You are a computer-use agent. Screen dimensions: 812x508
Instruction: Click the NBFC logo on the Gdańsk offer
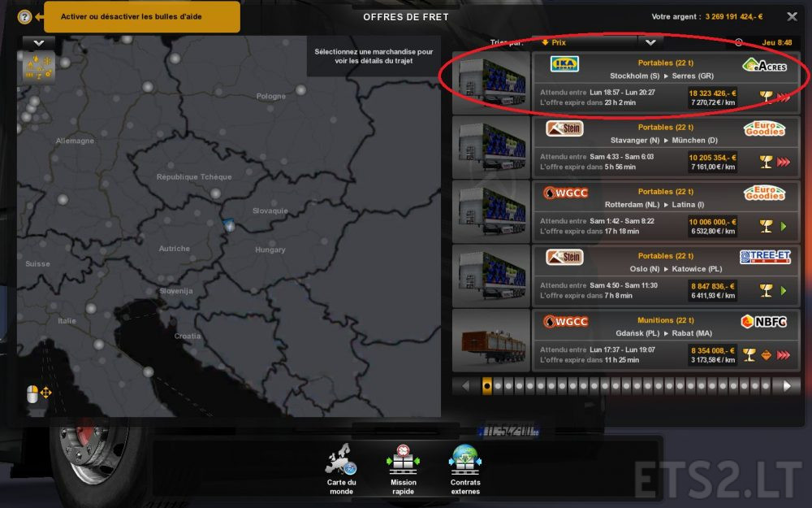tap(764, 322)
